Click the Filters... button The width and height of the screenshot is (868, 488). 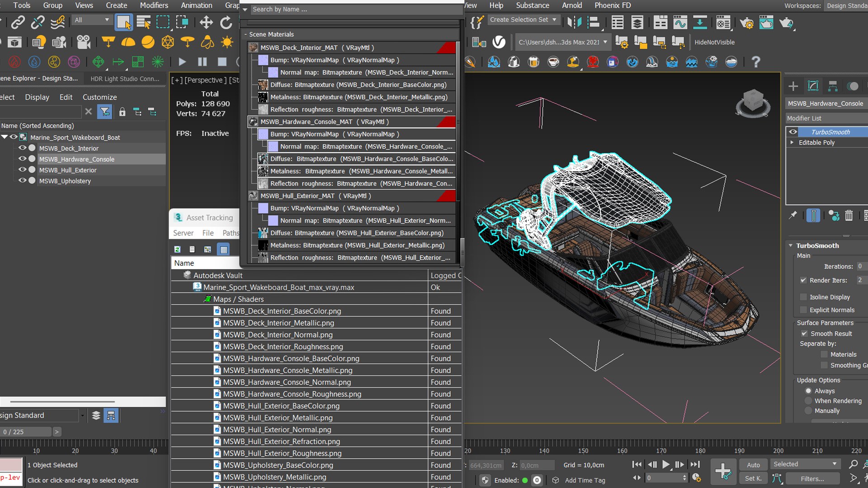click(x=812, y=479)
